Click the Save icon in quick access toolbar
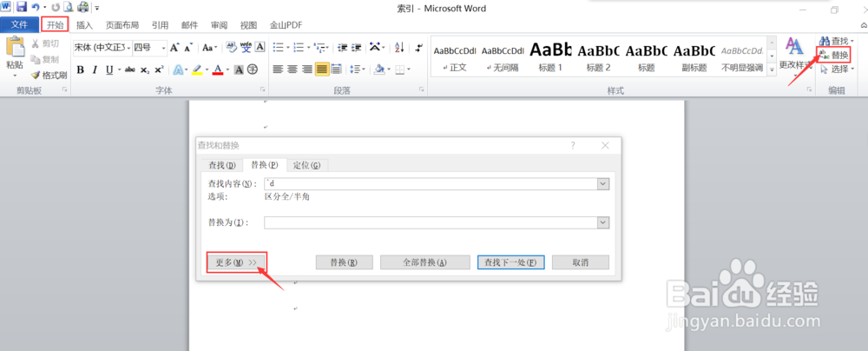Screen dimensions: 868x351 [x=22, y=7]
